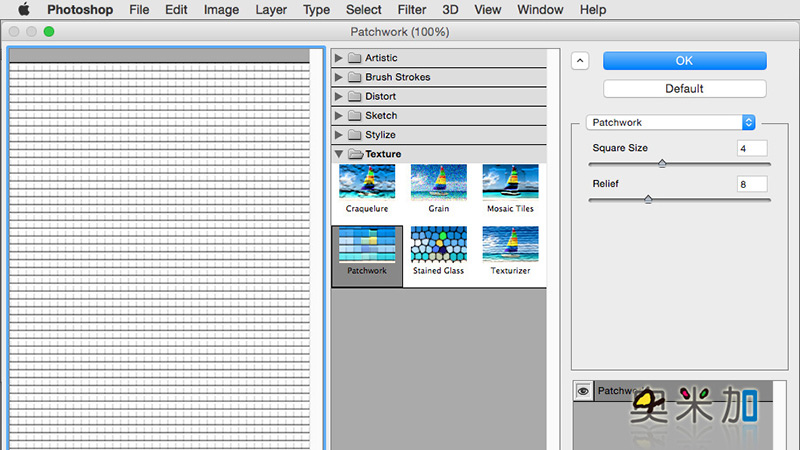Click the Distort category label
The image size is (800, 450).
pyautogui.click(x=381, y=96)
